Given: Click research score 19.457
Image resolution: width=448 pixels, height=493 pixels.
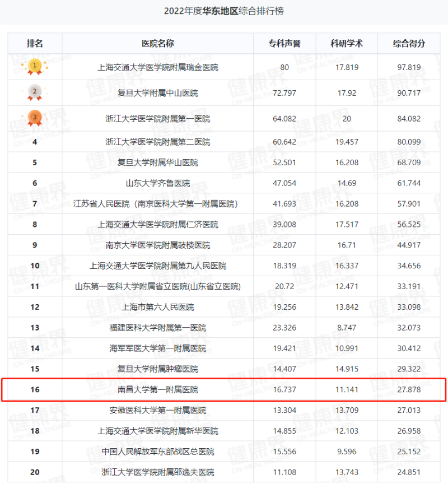Looking at the screenshot, I should [x=347, y=142].
